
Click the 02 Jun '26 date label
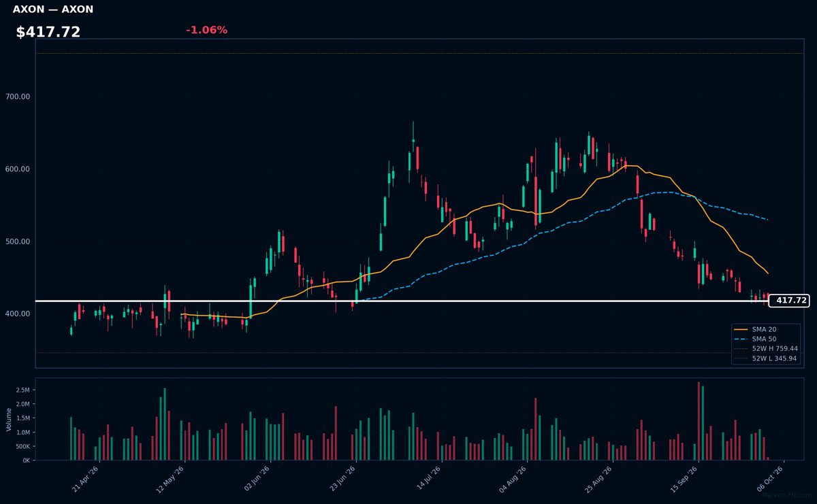[x=256, y=479]
